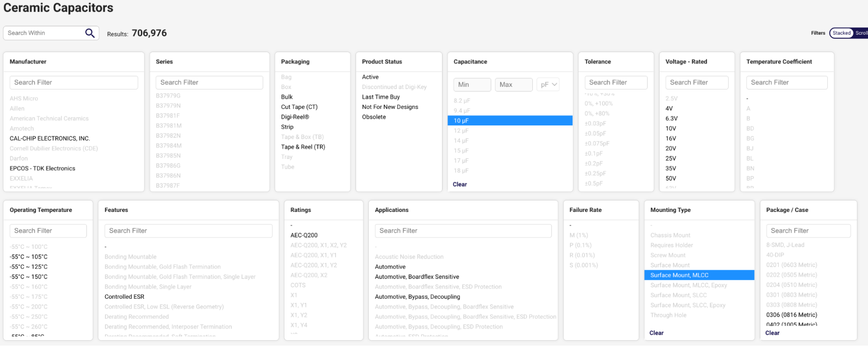Click the Voltage - Rated search filter

pos(697,82)
